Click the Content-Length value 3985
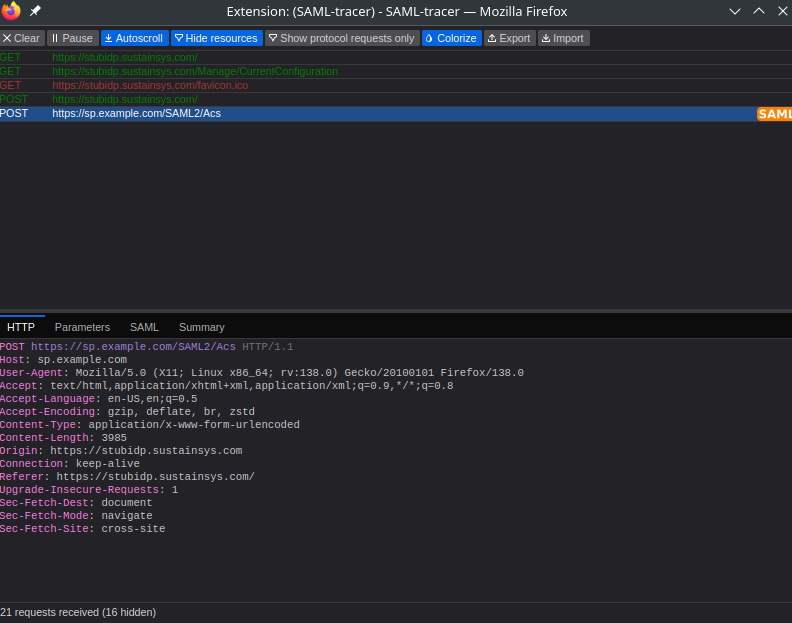Viewport: 792px width, 623px height. coord(114,438)
